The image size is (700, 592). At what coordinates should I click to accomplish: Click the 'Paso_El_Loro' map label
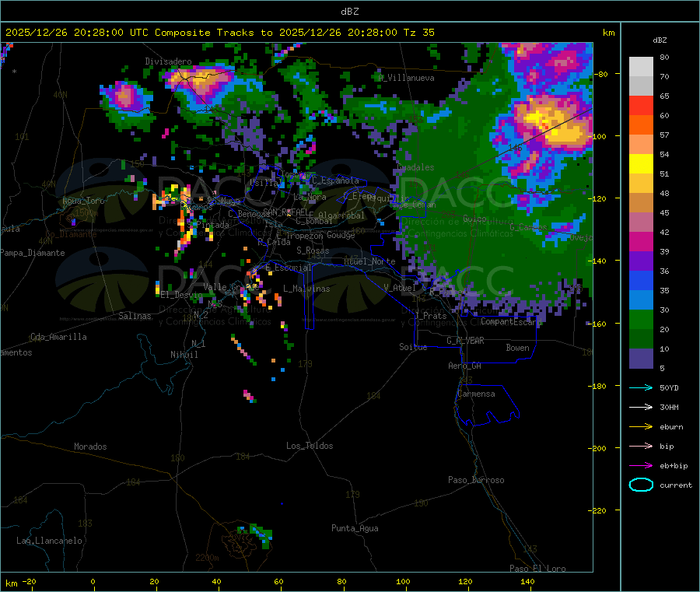(537, 569)
